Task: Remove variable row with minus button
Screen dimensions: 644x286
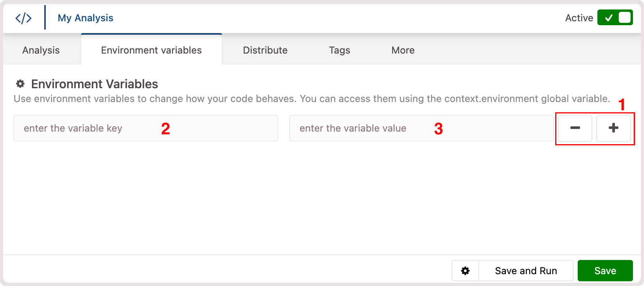Action: pos(575,128)
